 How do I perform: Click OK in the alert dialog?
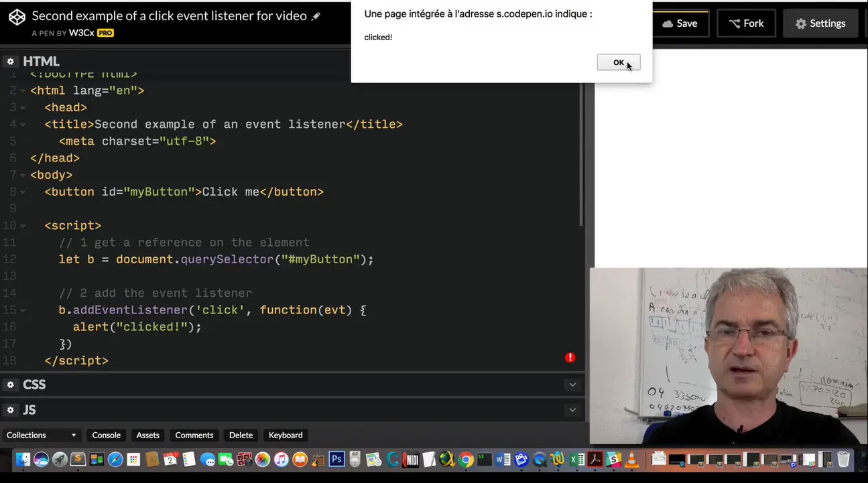click(618, 62)
